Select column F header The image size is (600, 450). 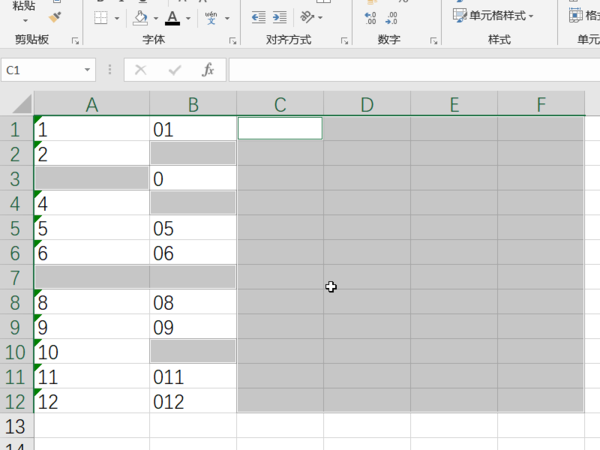pos(541,104)
